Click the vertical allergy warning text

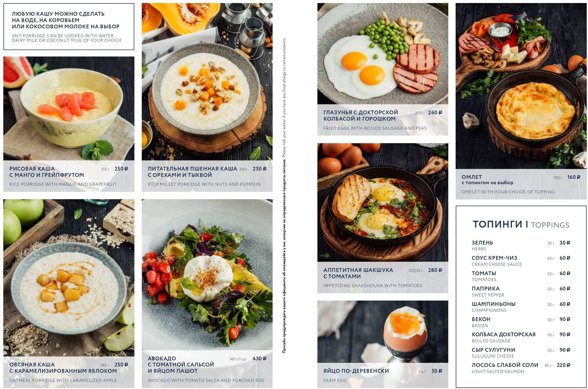pyautogui.click(x=284, y=195)
